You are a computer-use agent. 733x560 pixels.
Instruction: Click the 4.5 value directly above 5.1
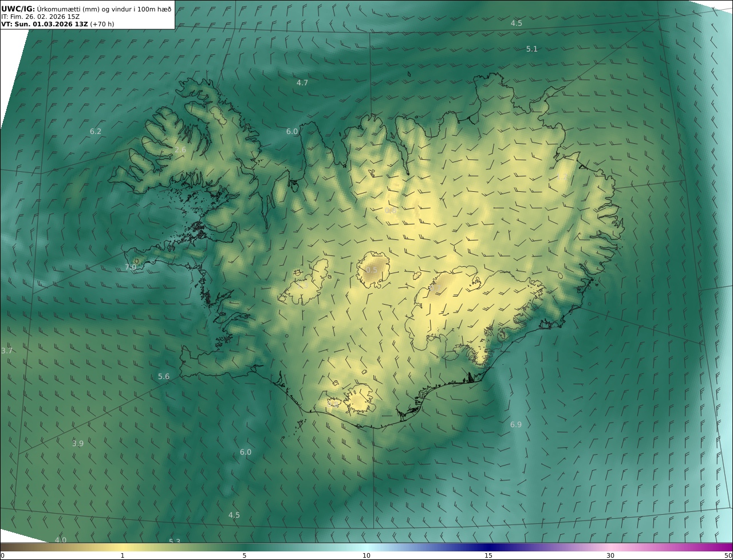[x=517, y=23]
